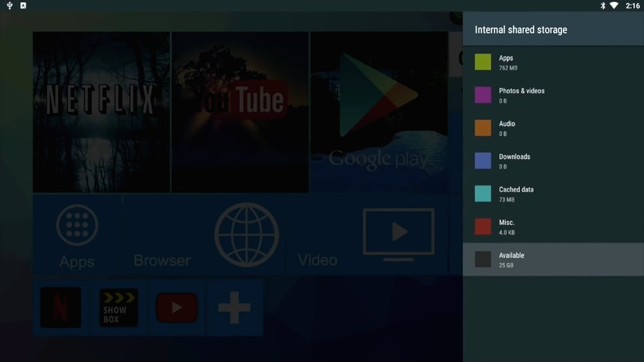Open the Misc. storage entry
Viewport: 644px width, 362px height.
[553, 227]
